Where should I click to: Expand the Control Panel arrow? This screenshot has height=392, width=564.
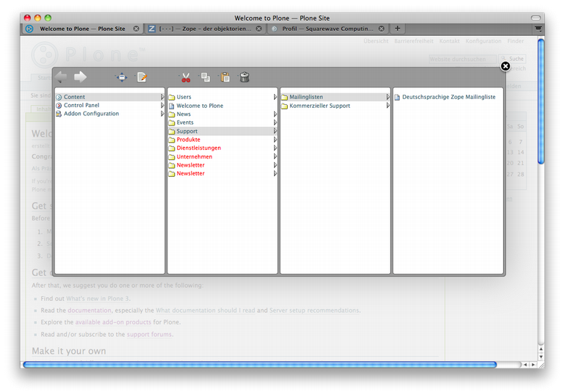click(162, 106)
